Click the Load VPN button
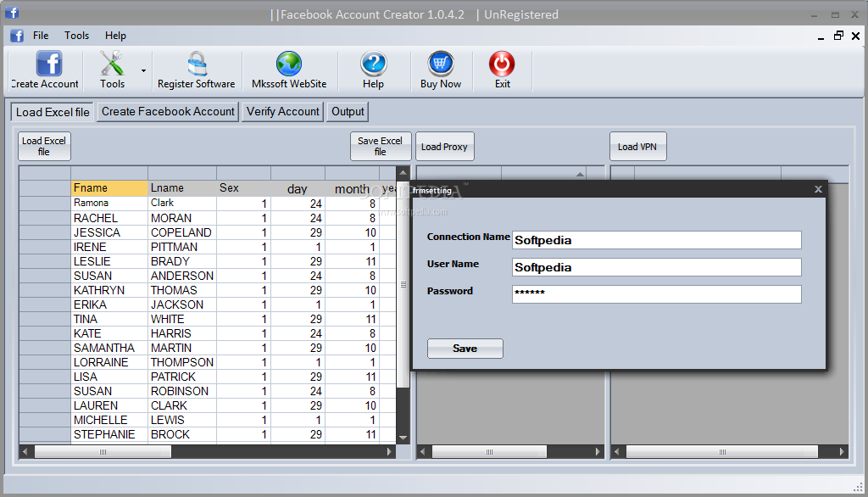868x497 pixels. tap(637, 146)
